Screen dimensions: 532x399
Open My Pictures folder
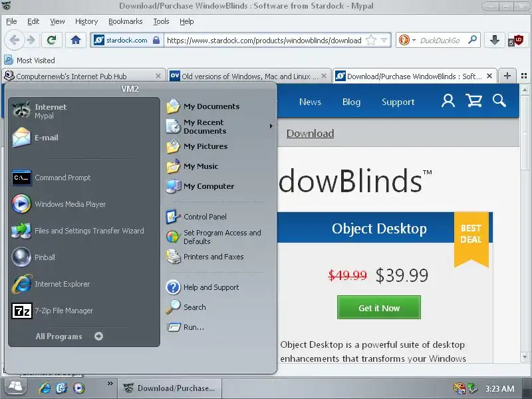pyautogui.click(x=219, y=146)
